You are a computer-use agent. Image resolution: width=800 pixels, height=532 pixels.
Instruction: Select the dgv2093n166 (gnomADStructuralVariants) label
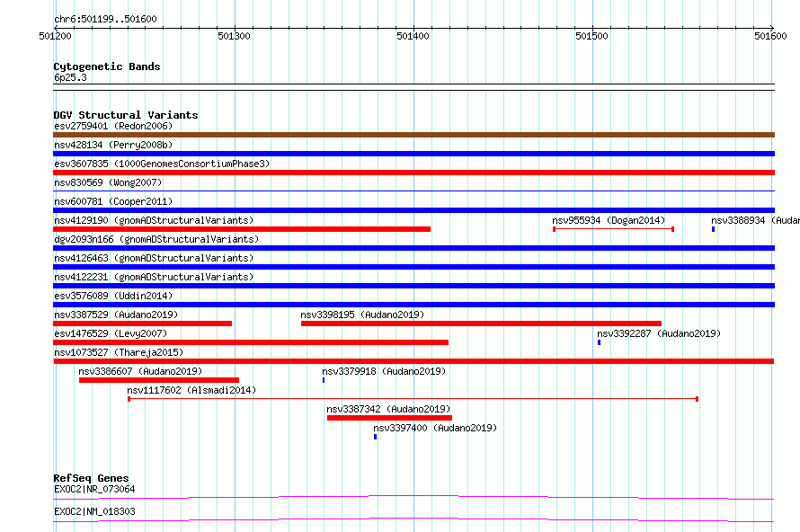click(156, 239)
